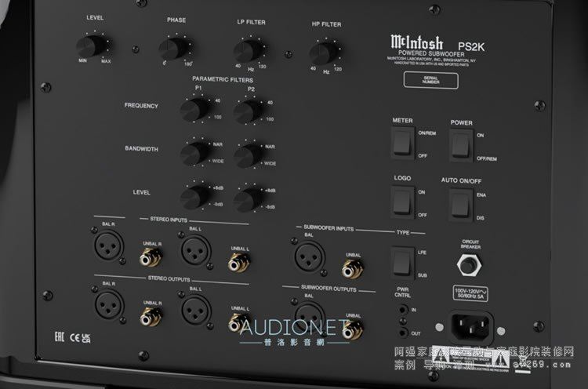Click the UKCA certification mark
The width and height of the screenshot is (588, 389).
coord(86,338)
